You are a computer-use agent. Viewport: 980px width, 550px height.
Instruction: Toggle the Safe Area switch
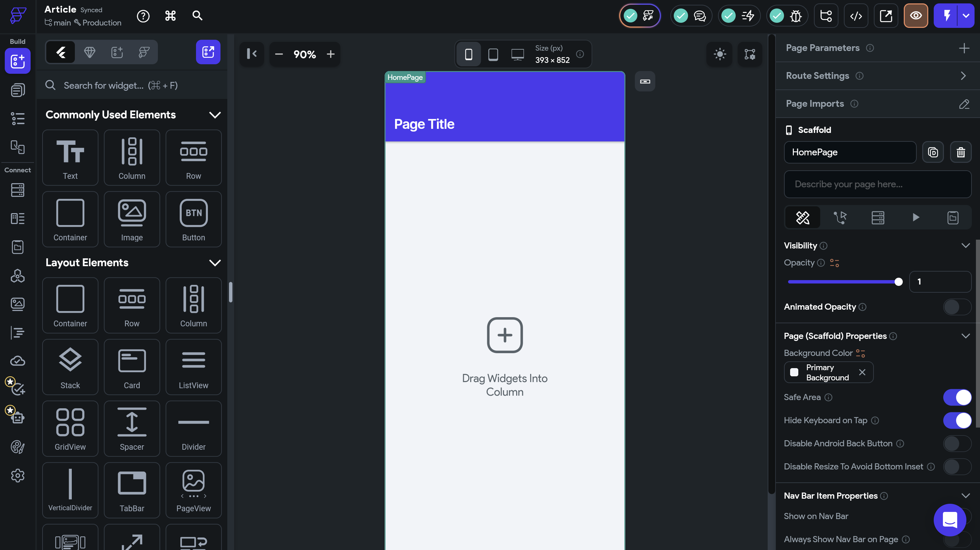[957, 397]
